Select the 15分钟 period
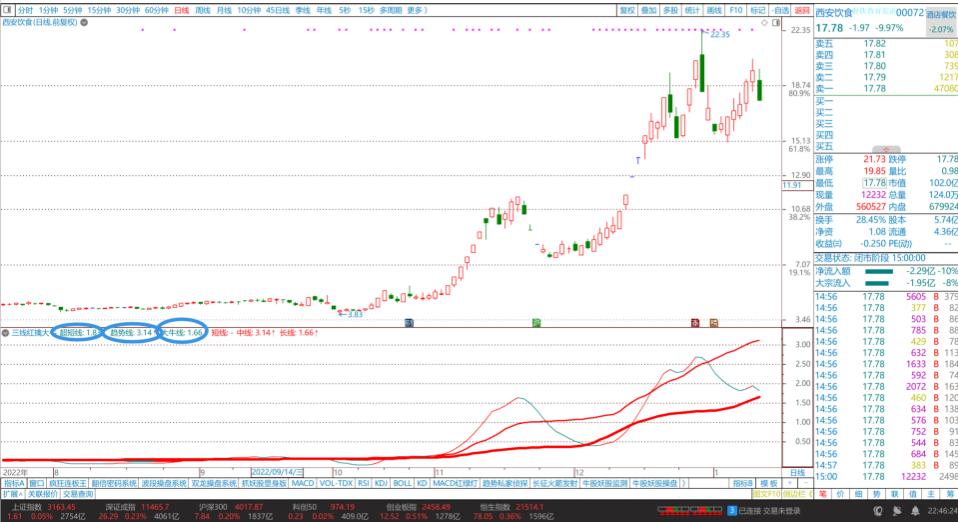The height and width of the screenshot is (522, 958). [99, 10]
